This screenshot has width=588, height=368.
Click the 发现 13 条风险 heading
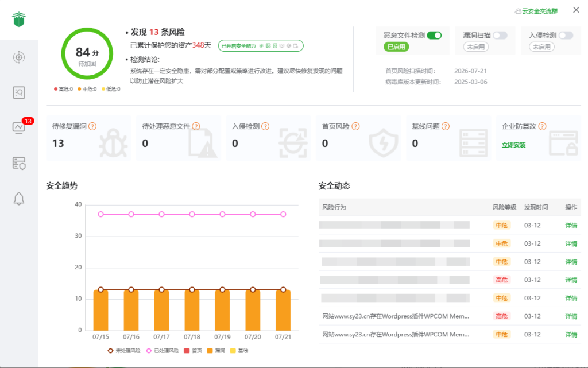pyautogui.click(x=157, y=32)
